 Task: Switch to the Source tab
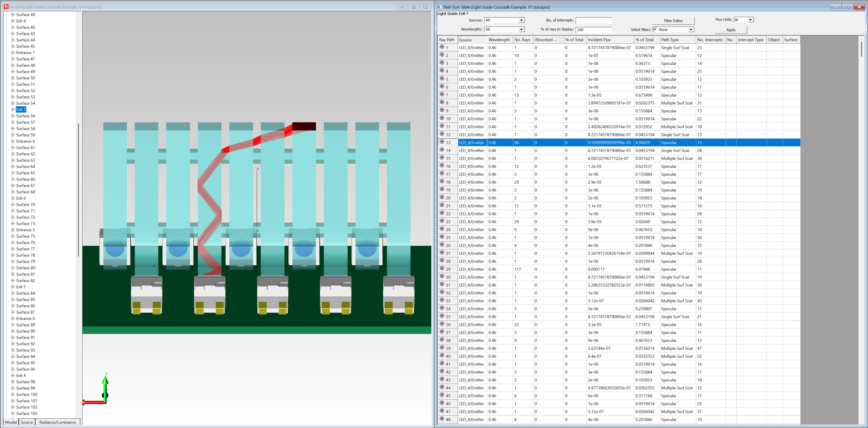tap(27, 422)
